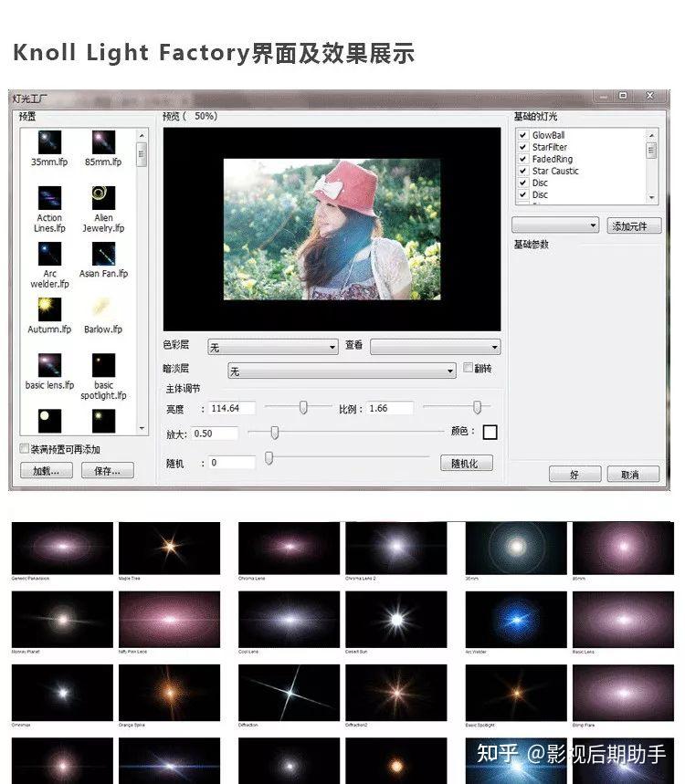Click the 加载... button
The image size is (685, 784).
[47, 471]
